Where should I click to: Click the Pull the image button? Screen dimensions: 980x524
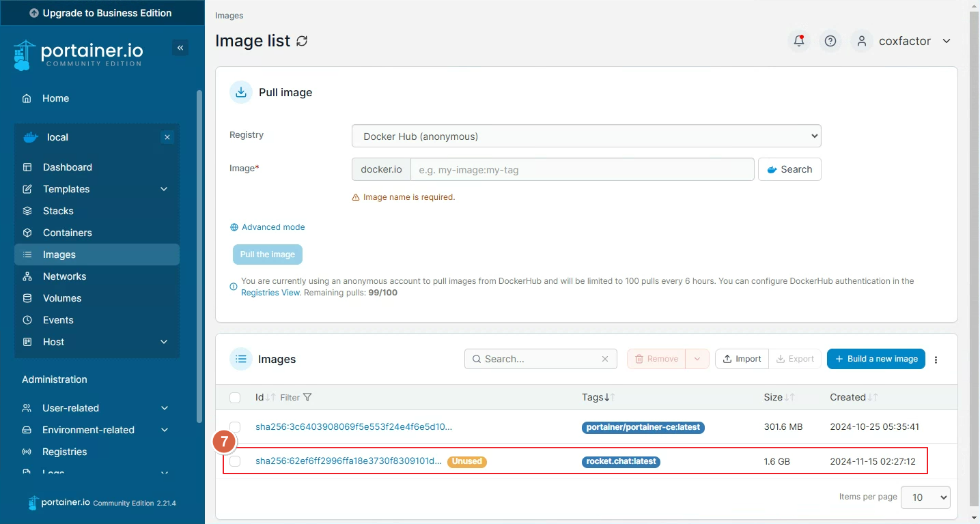tap(268, 254)
